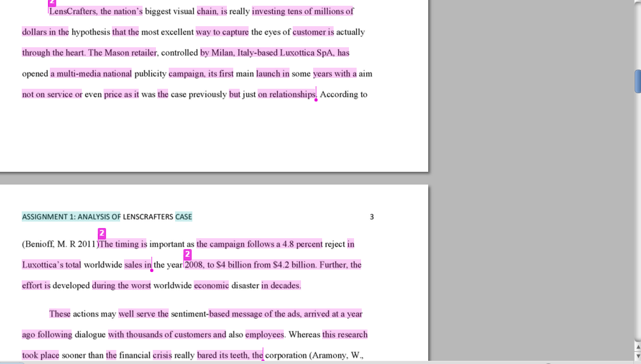Viewport: 641px width, 364px height.
Task: Click highlighted words "price as it"
Action: tap(121, 95)
